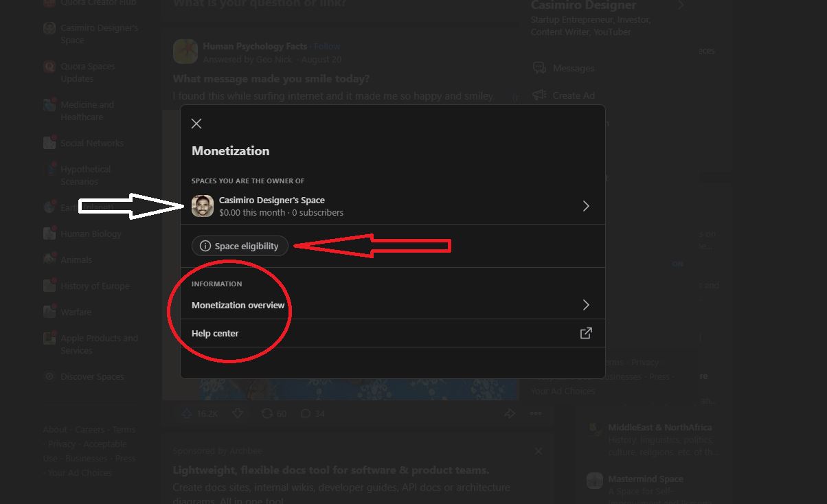827x504 pixels.
Task: Dismiss the Sponsored by Archbee ad
Action: click(539, 451)
